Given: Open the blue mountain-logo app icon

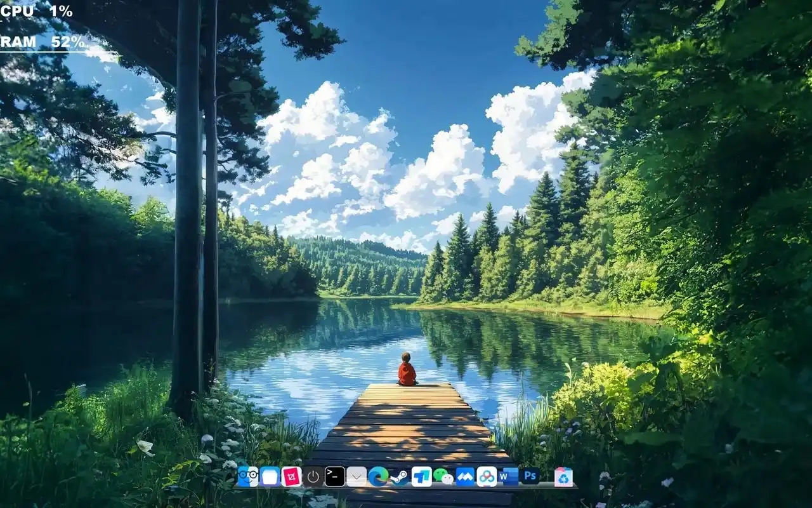Looking at the screenshot, I should [x=465, y=476].
